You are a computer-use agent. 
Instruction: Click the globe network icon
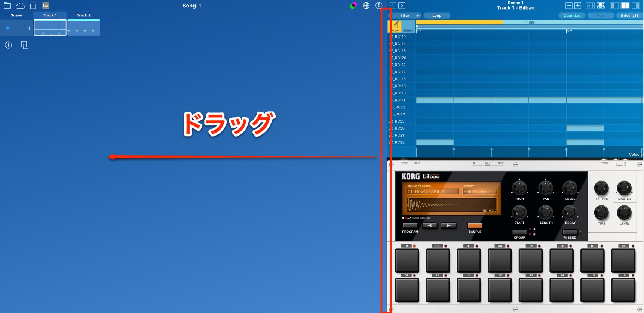point(366,6)
